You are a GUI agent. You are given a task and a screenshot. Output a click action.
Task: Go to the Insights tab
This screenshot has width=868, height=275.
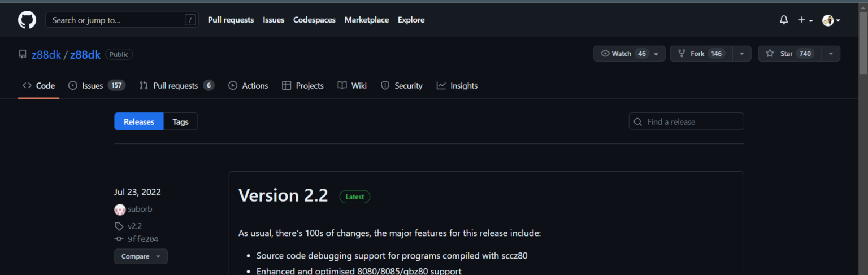pos(457,86)
